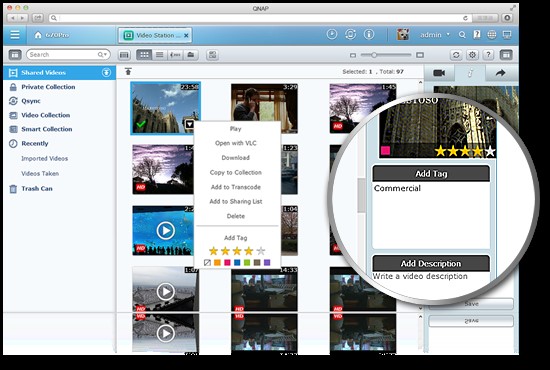The height and width of the screenshot is (370, 550).
Task: Select Recently in the sidebar
Action: click(x=34, y=143)
